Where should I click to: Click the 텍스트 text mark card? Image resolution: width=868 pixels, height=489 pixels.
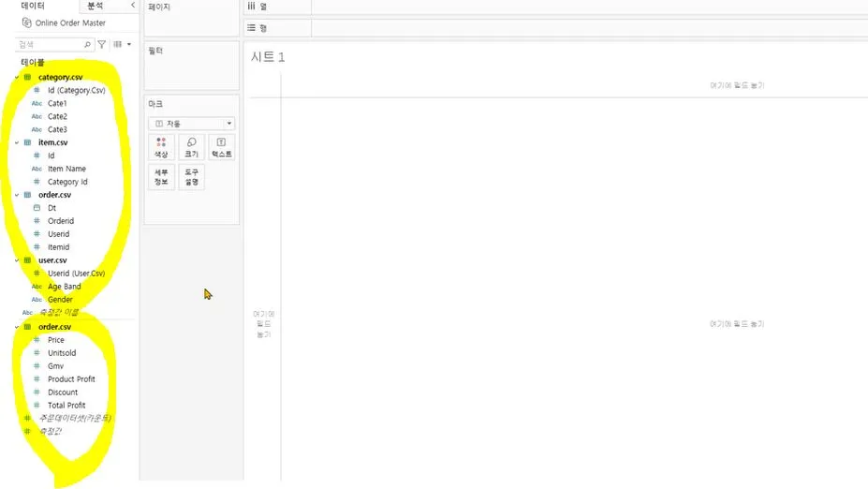pyautogui.click(x=221, y=147)
